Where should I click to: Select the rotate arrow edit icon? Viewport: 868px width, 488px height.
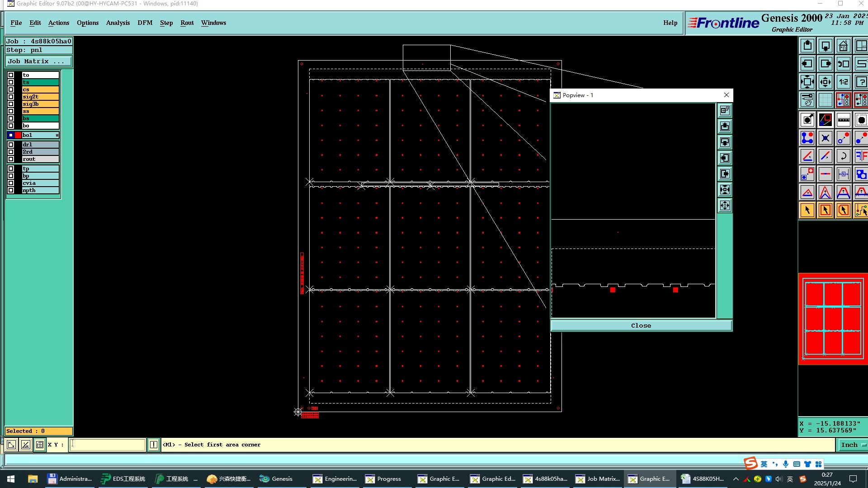coord(843,156)
